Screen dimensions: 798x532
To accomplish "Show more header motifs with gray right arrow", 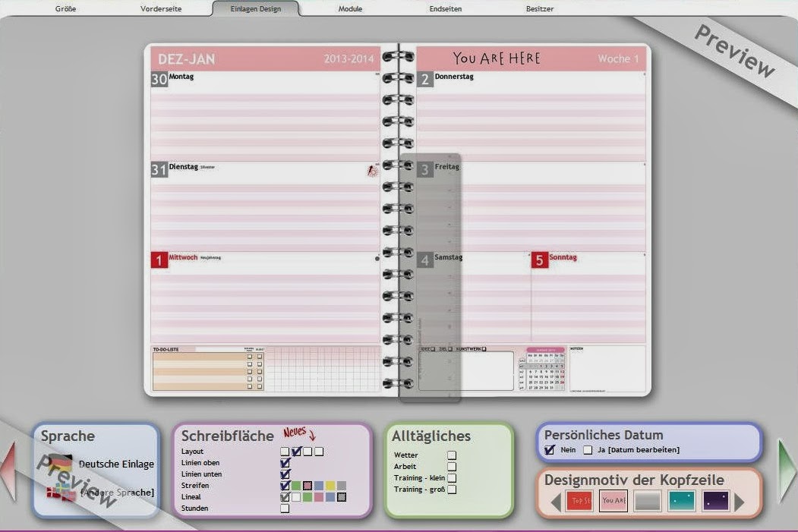I will (x=740, y=502).
